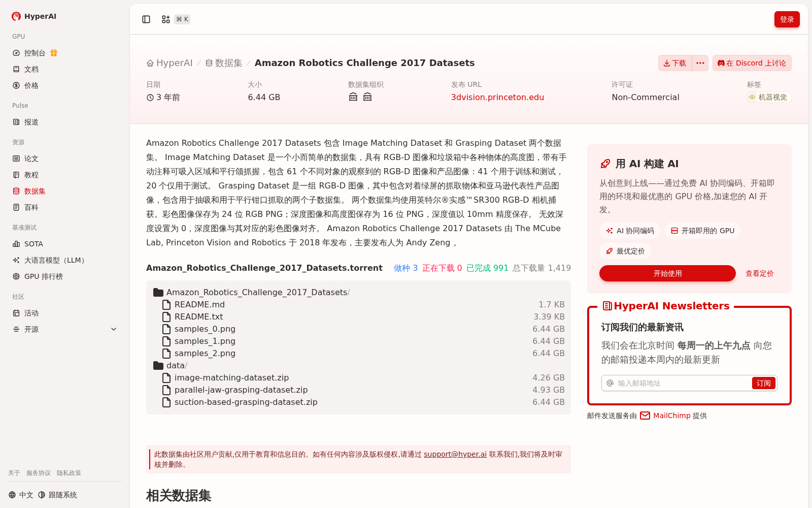The image size is (812, 508).
Task: Open the three-dots more options menu
Action: click(700, 63)
